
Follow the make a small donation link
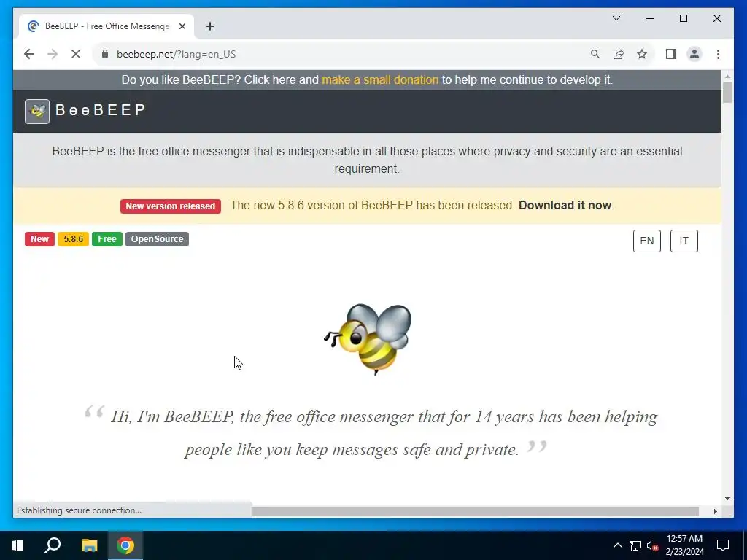[x=379, y=79]
